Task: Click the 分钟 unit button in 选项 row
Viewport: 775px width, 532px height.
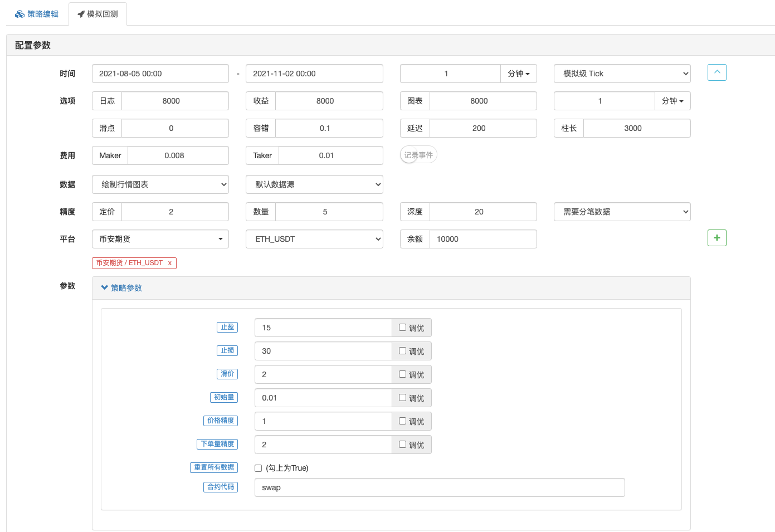Action: click(x=672, y=101)
